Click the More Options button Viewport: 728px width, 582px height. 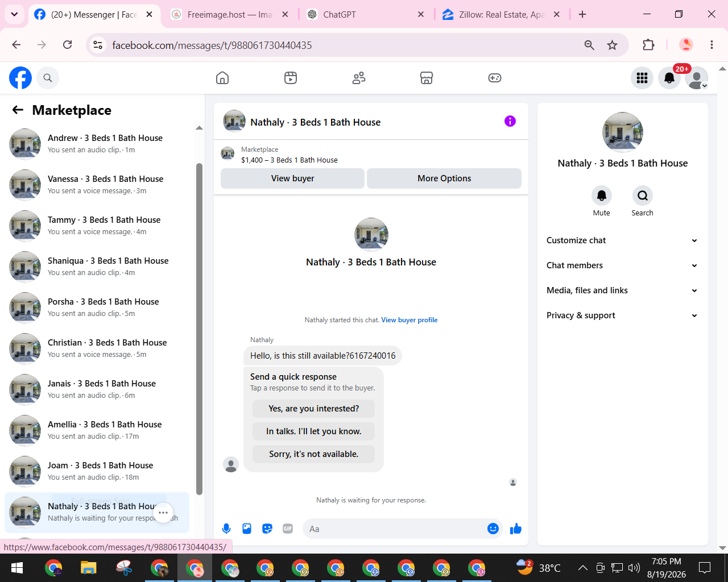444,178
